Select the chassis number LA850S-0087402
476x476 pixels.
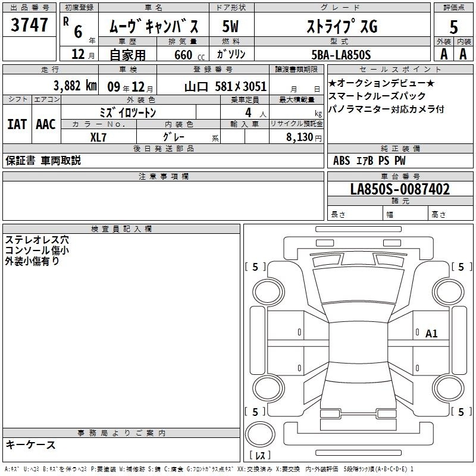[x=400, y=190]
